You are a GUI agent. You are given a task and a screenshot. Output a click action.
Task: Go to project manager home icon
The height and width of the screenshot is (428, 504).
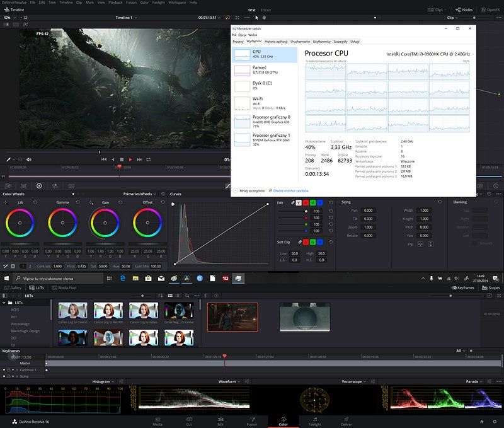pos(482,422)
